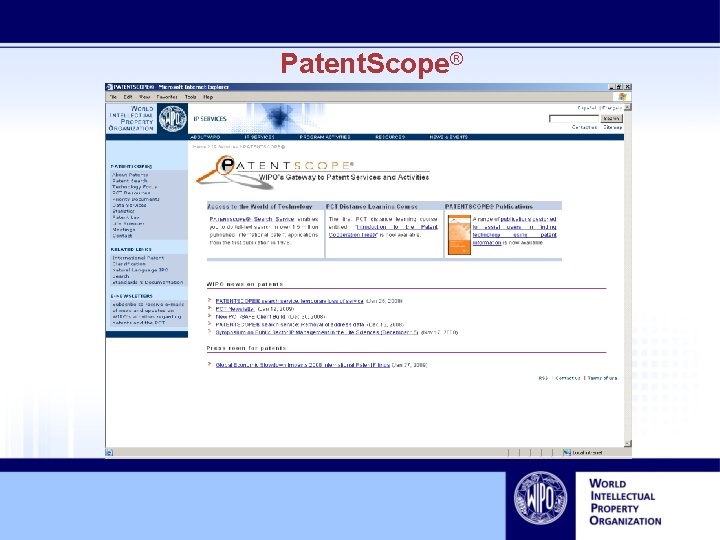Select the ABOUT WIPO navigation tab

tap(205, 137)
